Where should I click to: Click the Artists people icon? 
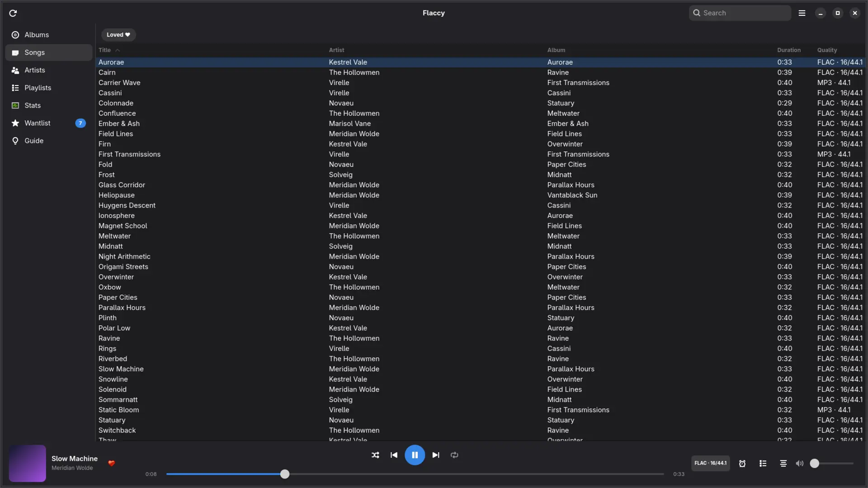pos(15,70)
